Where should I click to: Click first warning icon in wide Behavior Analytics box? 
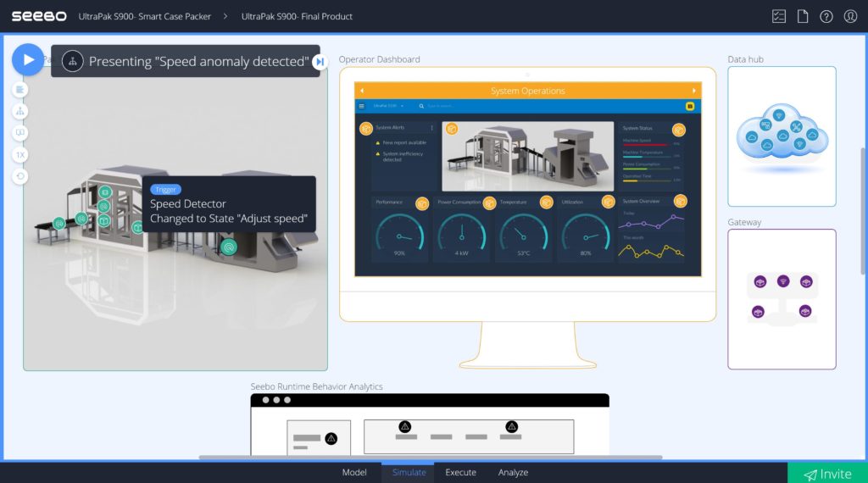click(x=405, y=426)
